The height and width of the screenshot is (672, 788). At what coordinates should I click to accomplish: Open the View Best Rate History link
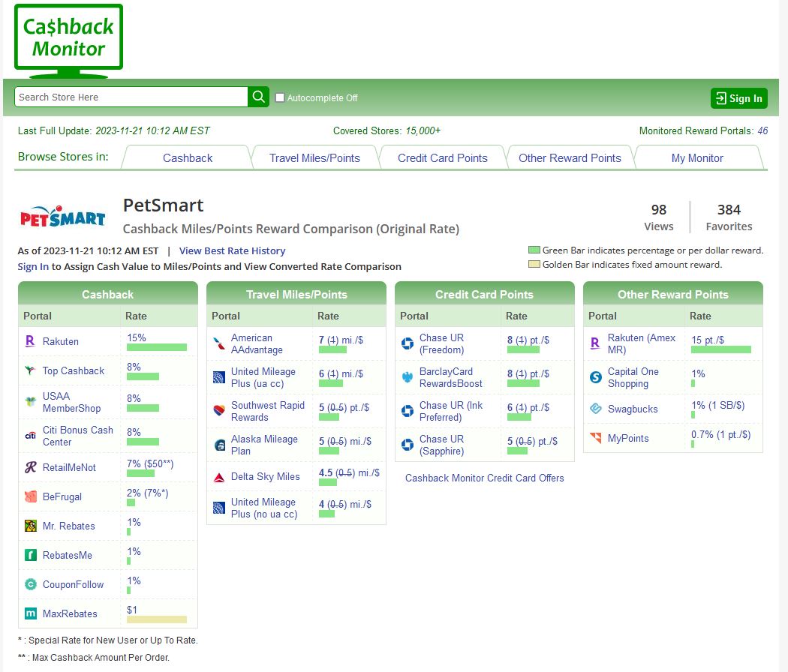click(232, 251)
